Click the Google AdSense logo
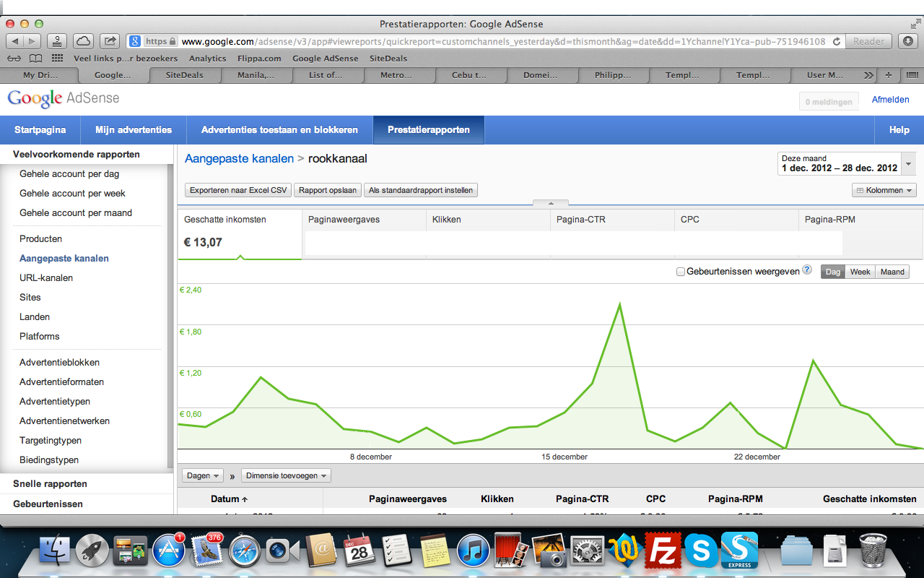 (x=63, y=99)
